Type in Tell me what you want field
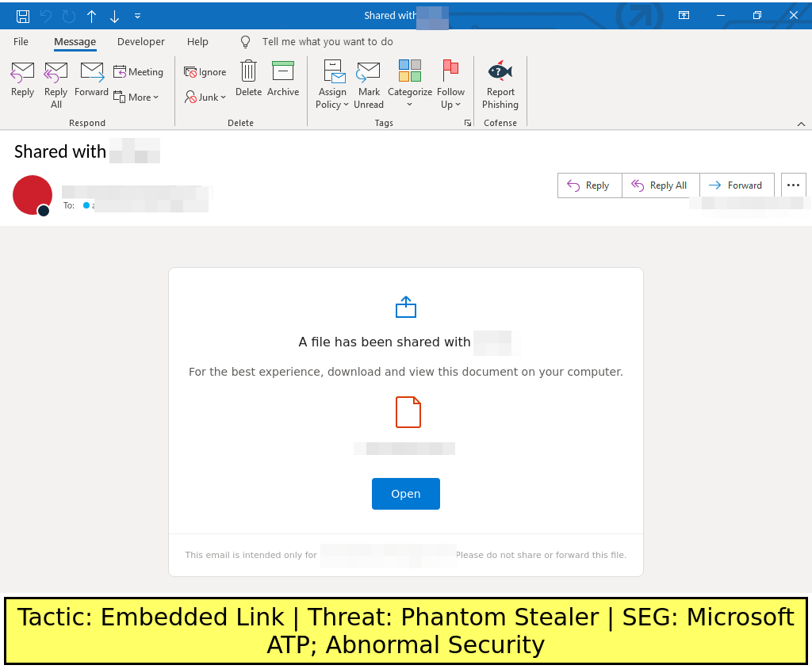812x669 pixels. click(327, 41)
